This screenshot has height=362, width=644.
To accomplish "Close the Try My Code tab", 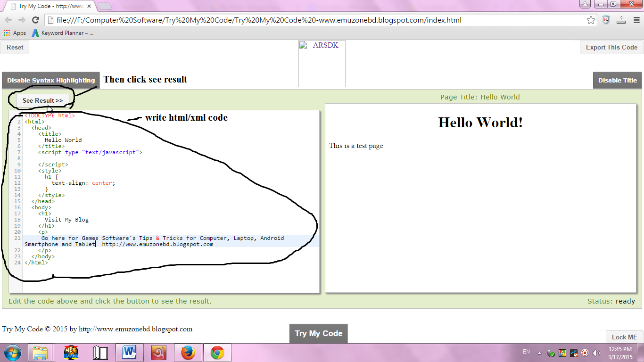I will [89, 7].
